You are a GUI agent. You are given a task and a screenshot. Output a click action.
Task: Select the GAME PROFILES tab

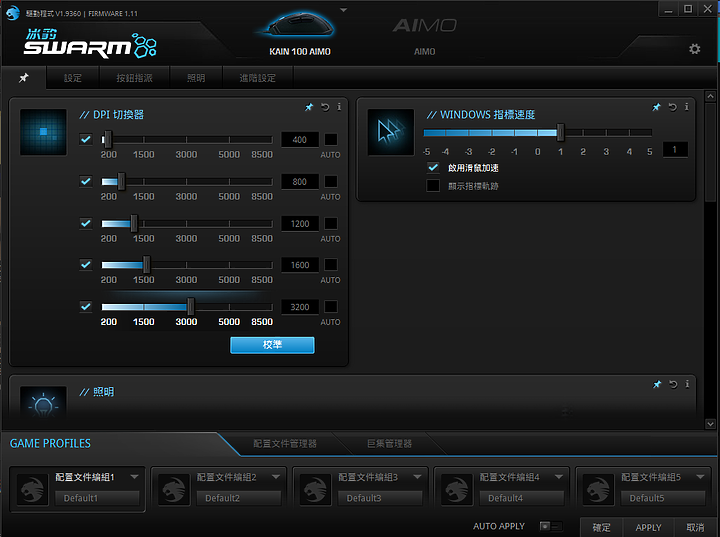coord(51,443)
